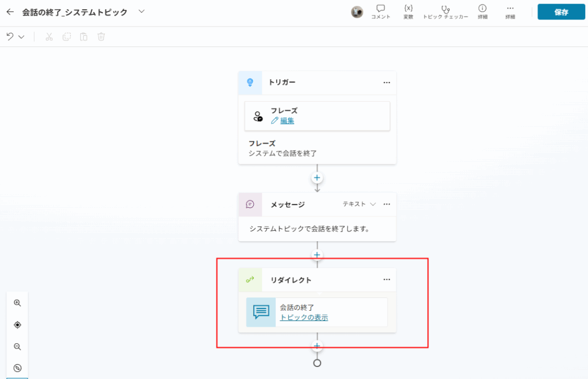Image resolution: width=588 pixels, height=379 pixels.
Task: Add node below the トリガー node
Action: pyautogui.click(x=317, y=177)
